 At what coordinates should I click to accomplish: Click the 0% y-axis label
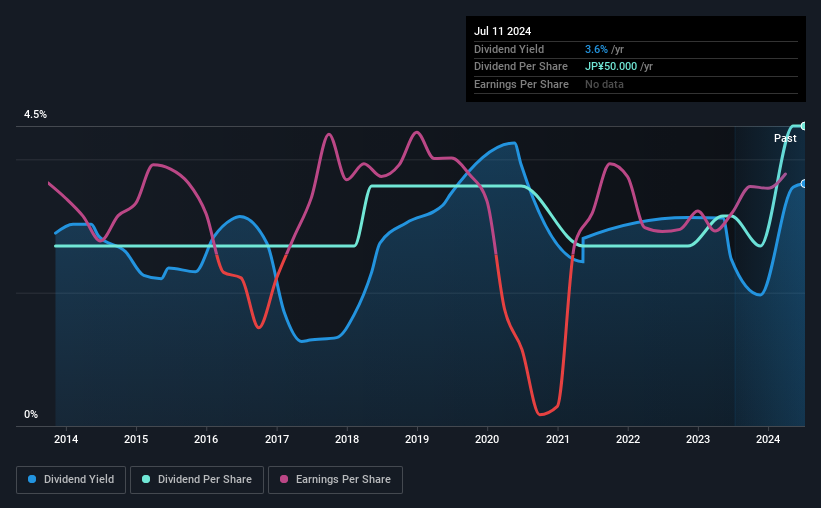[31, 414]
